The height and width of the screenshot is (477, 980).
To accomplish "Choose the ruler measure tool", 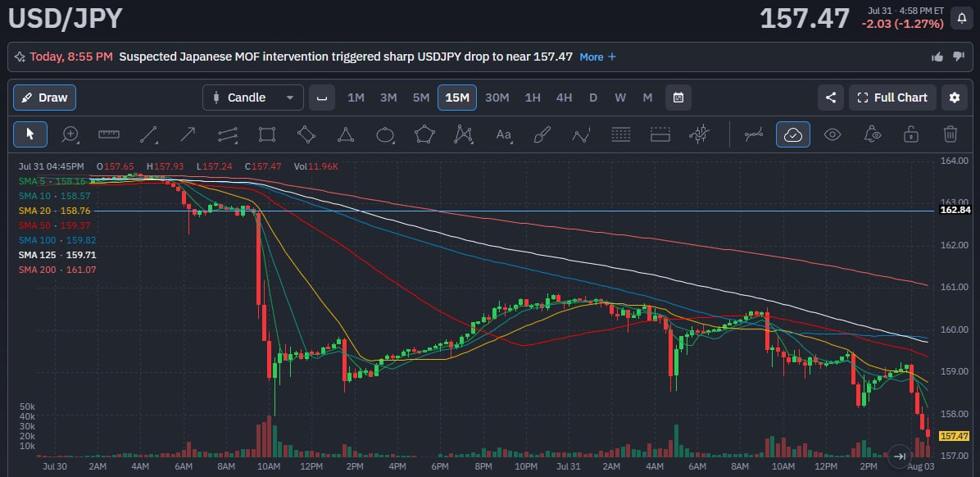I will [109, 134].
